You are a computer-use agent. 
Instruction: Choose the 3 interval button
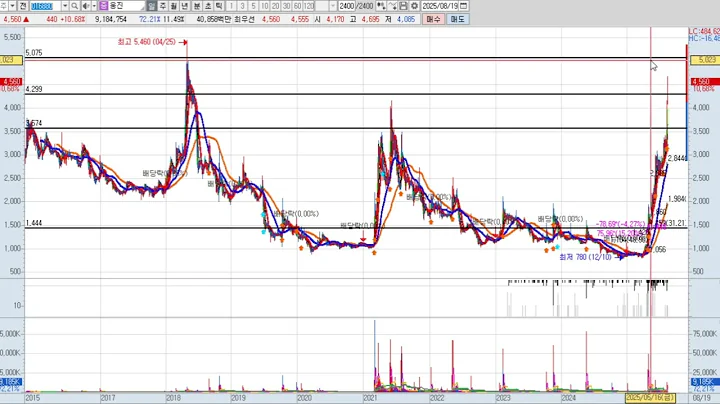(242, 6)
